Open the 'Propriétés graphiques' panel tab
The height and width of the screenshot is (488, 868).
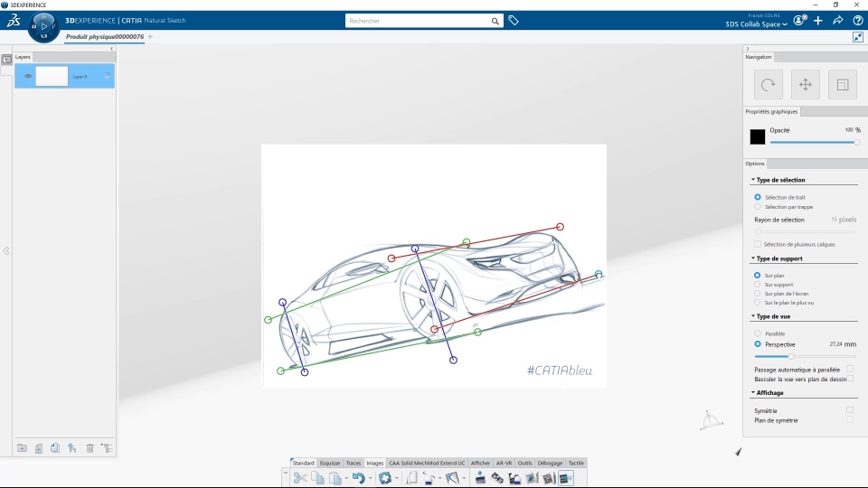(x=771, y=111)
